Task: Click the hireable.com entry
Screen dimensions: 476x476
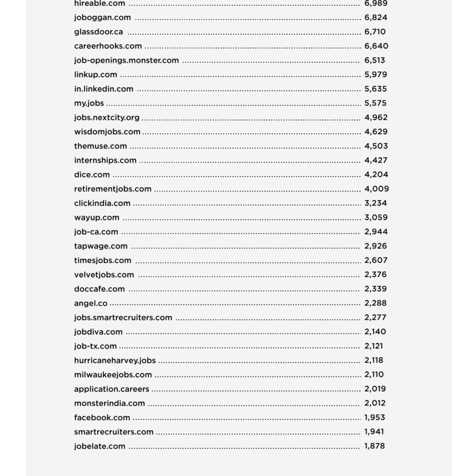Action: coord(99,3)
